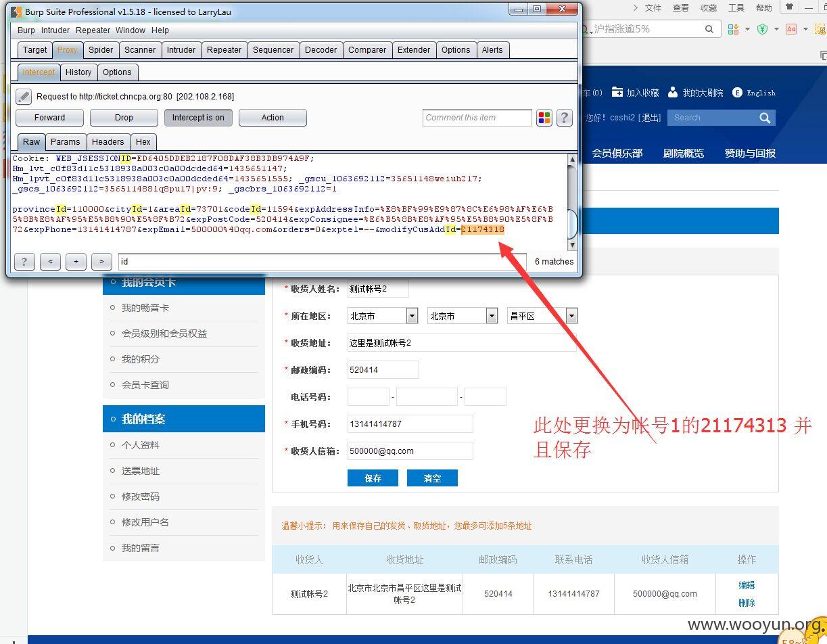Click the Burp search field containing id
827x644 pixels.
coord(322,262)
